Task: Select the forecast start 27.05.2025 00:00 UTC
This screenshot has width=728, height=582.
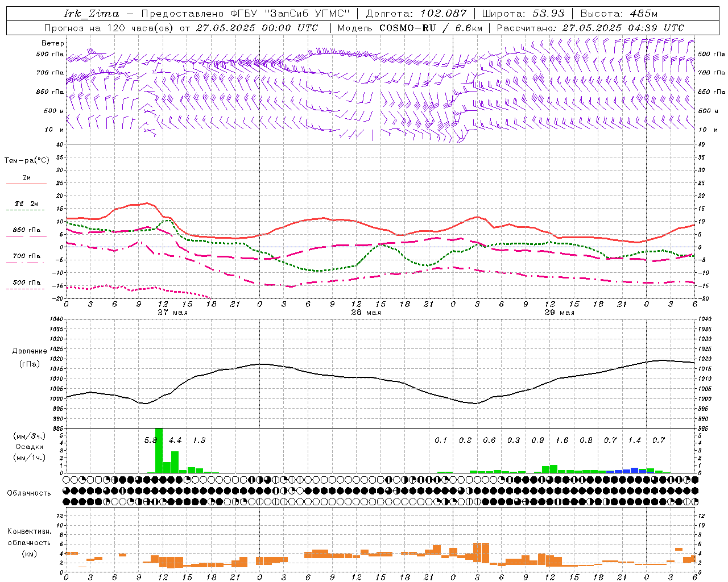Action: pyautogui.click(x=257, y=28)
